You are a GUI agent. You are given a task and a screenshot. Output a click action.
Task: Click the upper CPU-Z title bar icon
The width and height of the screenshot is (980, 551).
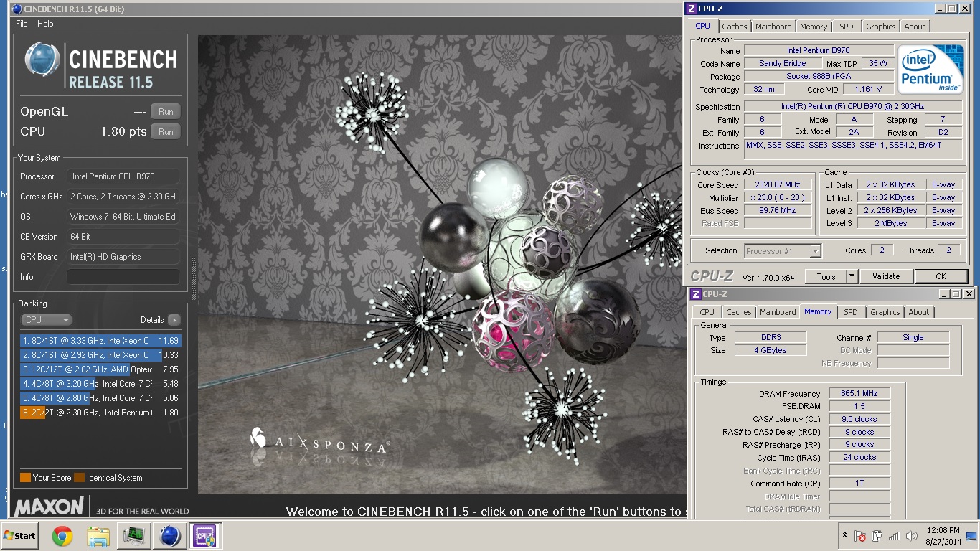pos(691,9)
